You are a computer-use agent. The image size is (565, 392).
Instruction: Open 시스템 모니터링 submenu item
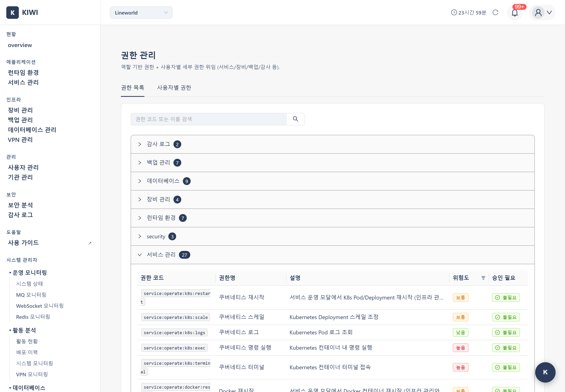[35, 363]
